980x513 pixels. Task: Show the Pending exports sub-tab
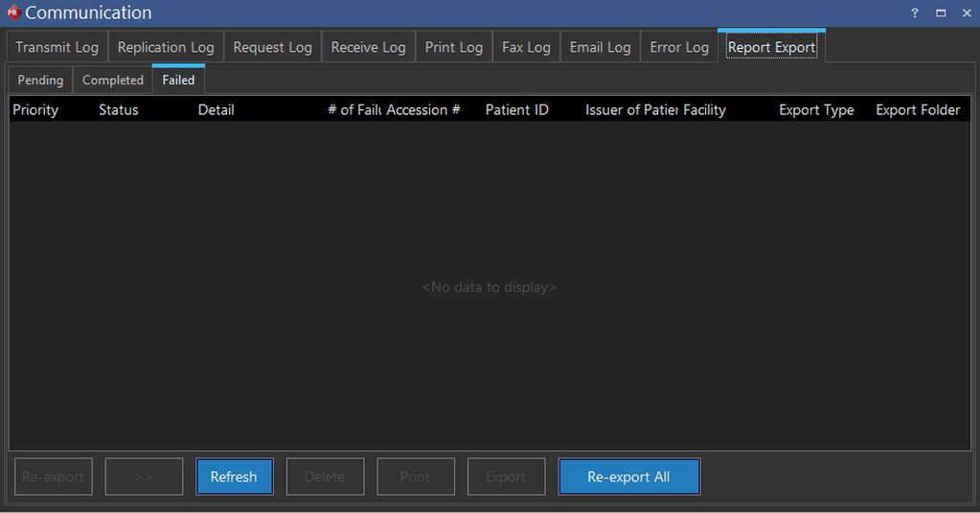[x=40, y=81]
